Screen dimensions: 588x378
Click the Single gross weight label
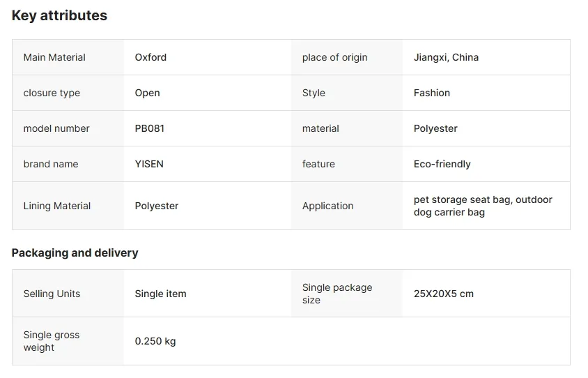52,341
